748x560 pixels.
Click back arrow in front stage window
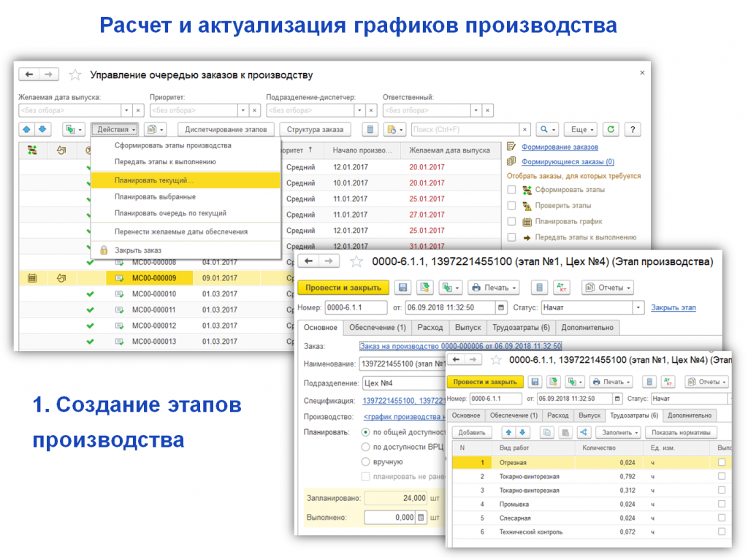click(456, 360)
